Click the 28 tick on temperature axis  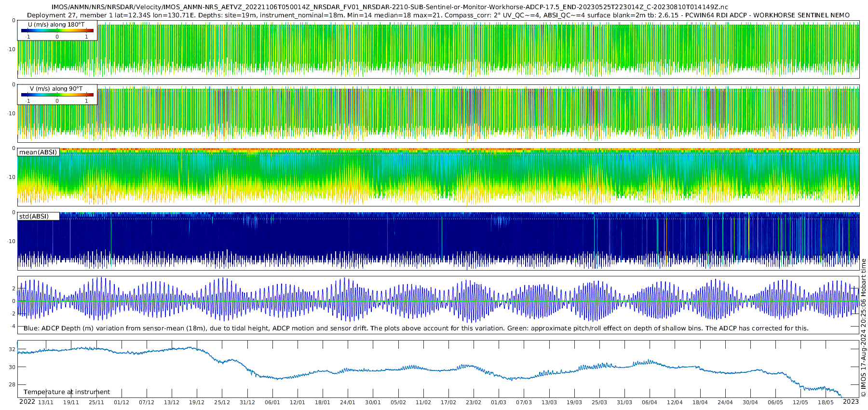tap(12, 384)
